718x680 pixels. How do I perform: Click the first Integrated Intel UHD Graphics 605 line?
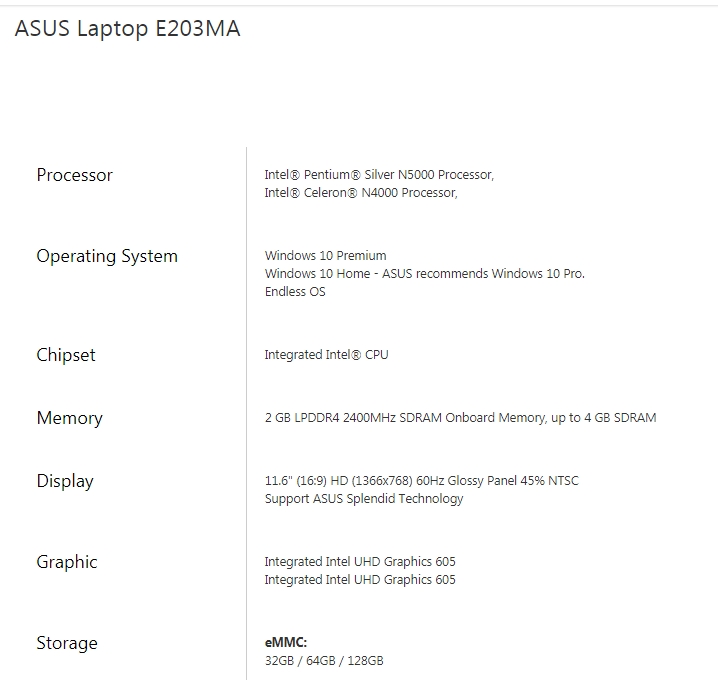point(360,562)
